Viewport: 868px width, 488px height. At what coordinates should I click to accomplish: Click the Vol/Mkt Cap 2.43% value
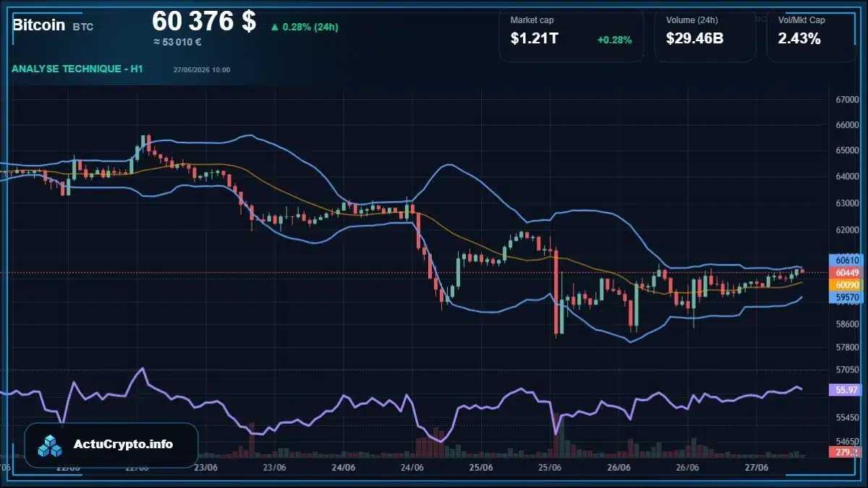pyautogui.click(x=799, y=39)
